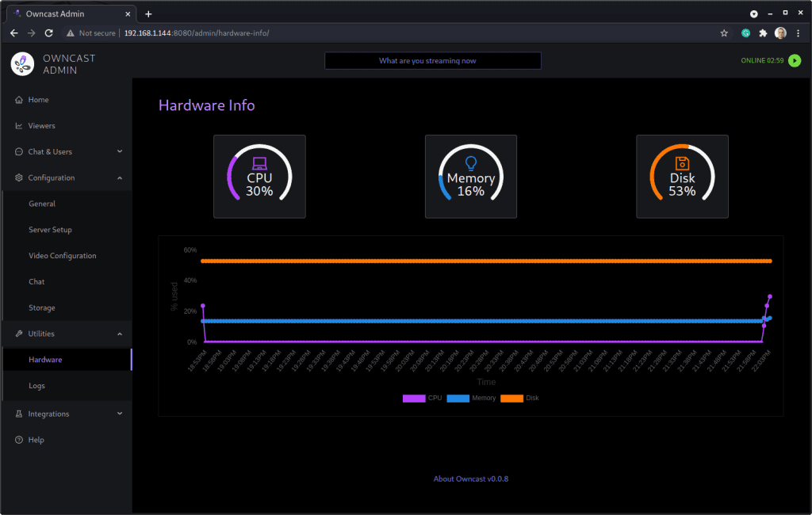Click the Memory lightbulb icon in gauge
This screenshot has height=515, width=812.
471,163
